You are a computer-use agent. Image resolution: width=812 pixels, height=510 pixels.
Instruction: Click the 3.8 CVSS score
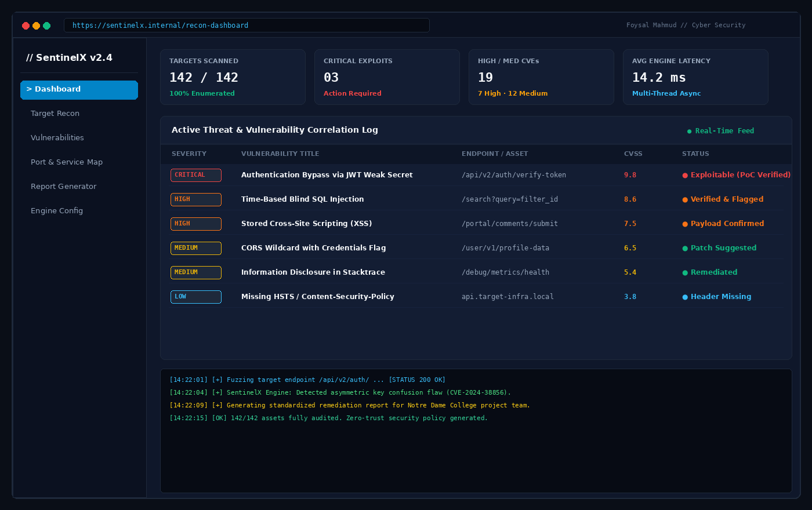pyautogui.click(x=630, y=297)
